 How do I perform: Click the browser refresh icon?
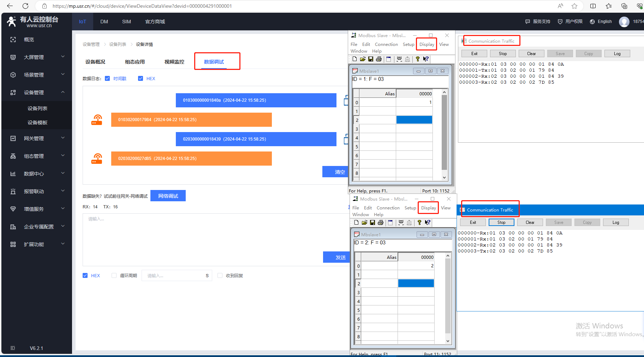point(25,6)
